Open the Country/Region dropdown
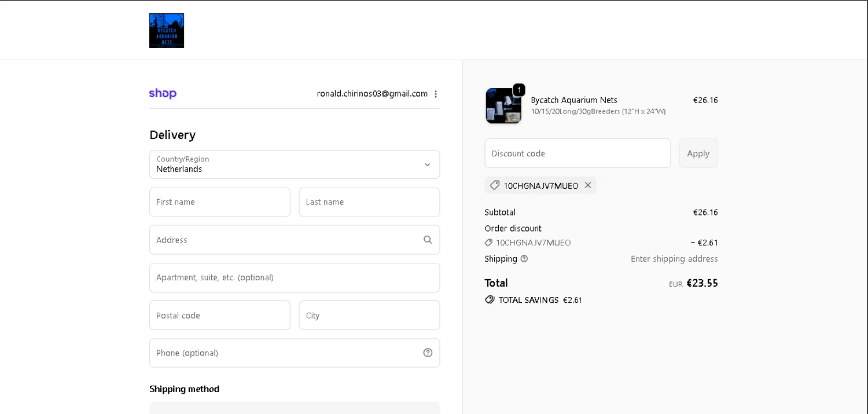 click(295, 164)
